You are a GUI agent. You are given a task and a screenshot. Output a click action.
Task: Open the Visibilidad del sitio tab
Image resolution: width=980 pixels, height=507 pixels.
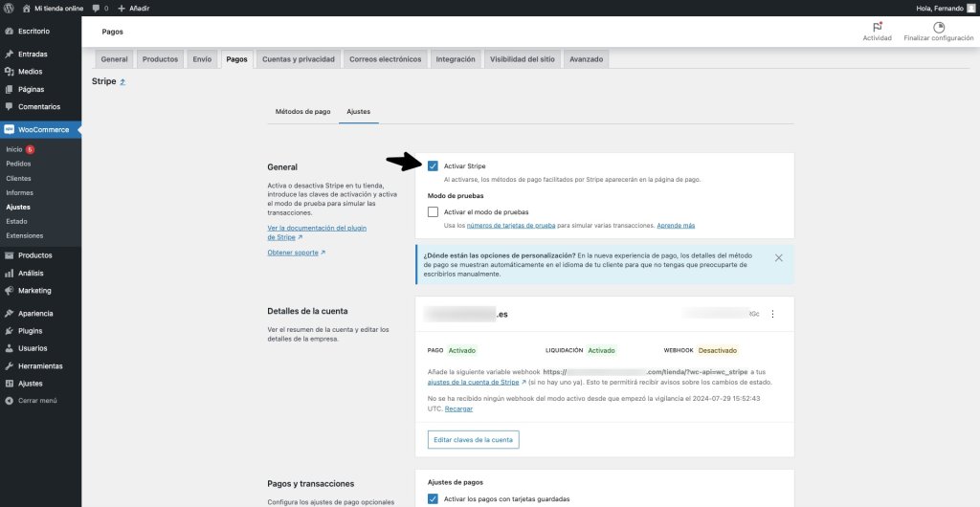pyautogui.click(x=522, y=59)
